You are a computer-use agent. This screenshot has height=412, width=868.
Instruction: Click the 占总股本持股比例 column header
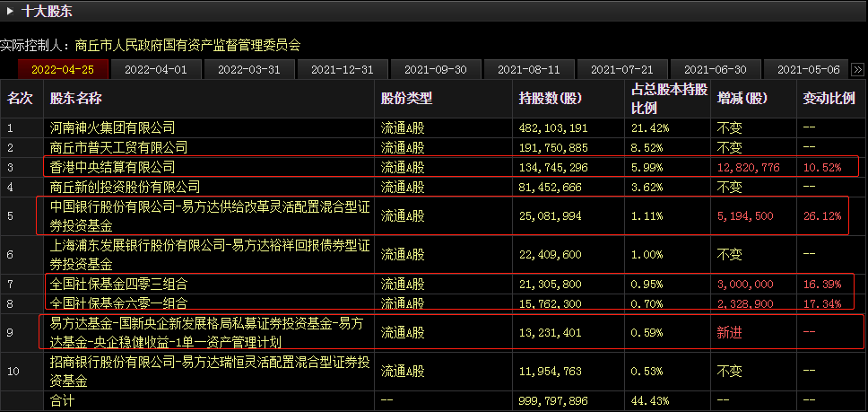(669, 99)
